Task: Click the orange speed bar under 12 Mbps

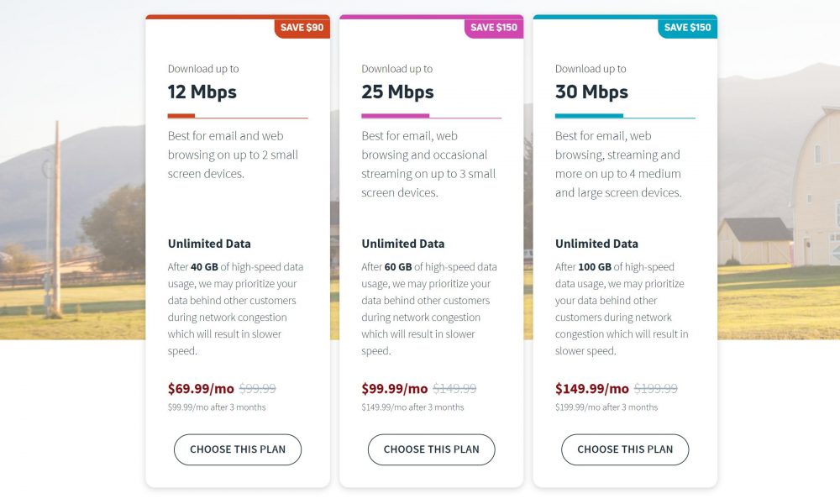Action: click(181, 116)
